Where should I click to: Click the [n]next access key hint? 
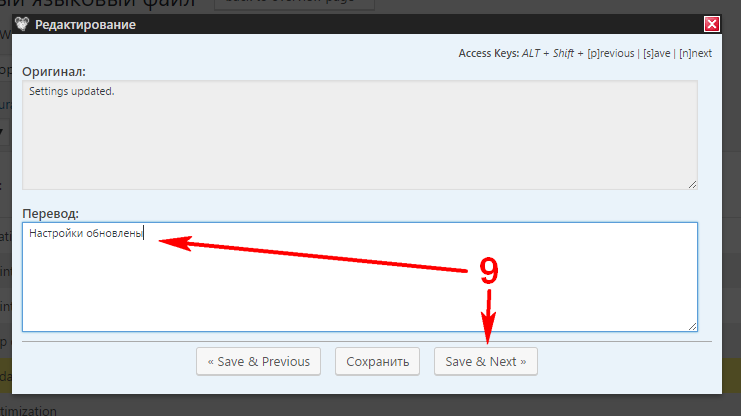click(695, 53)
